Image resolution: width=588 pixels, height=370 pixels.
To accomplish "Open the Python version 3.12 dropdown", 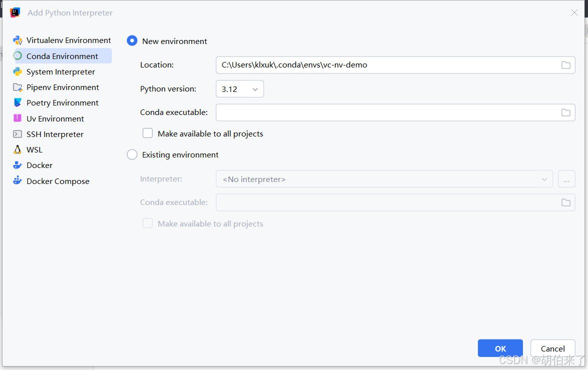I will pos(240,89).
